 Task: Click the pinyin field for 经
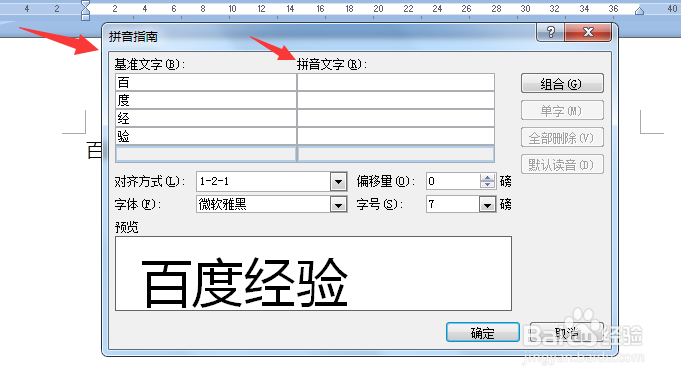click(396, 118)
